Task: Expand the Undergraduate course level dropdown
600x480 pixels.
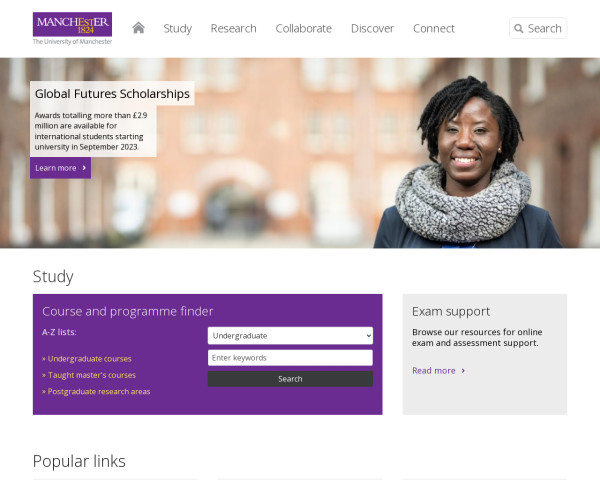Action: tap(290, 336)
